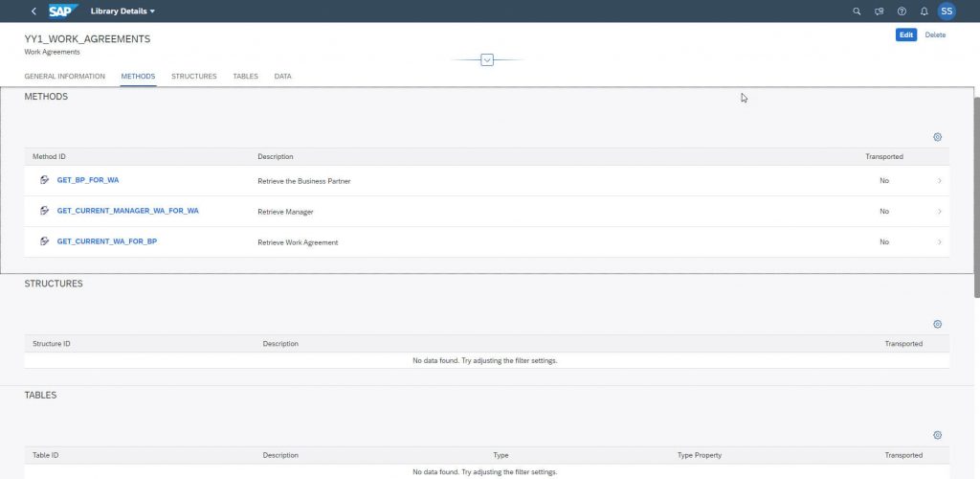Open the notifications bell
The height and width of the screenshot is (479, 980).
click(x=924, y=11)
